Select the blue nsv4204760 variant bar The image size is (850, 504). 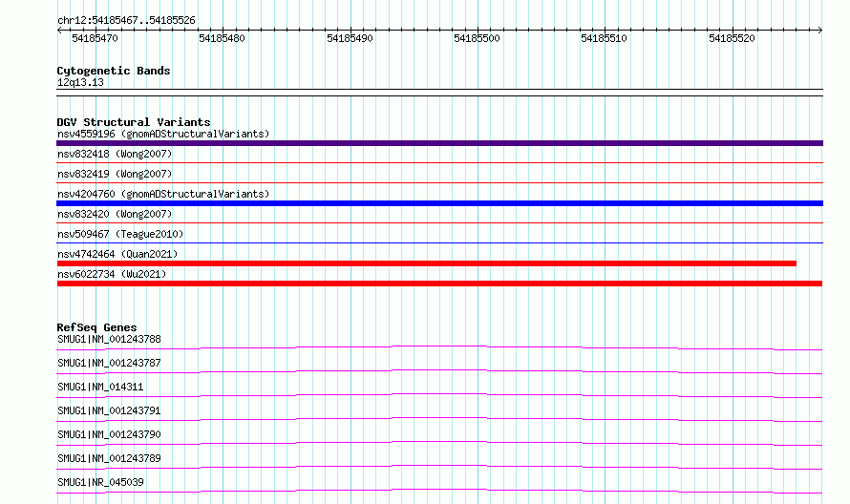coord(439,203)
